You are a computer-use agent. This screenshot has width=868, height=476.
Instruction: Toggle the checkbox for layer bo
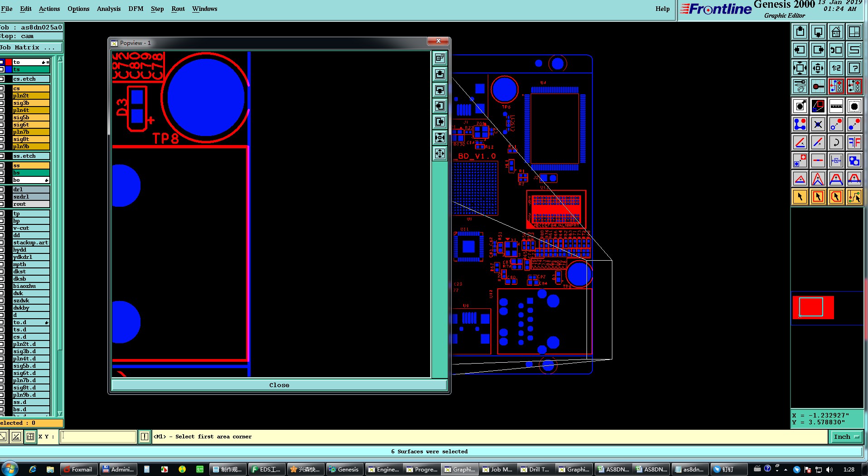[x=2, y=180]
